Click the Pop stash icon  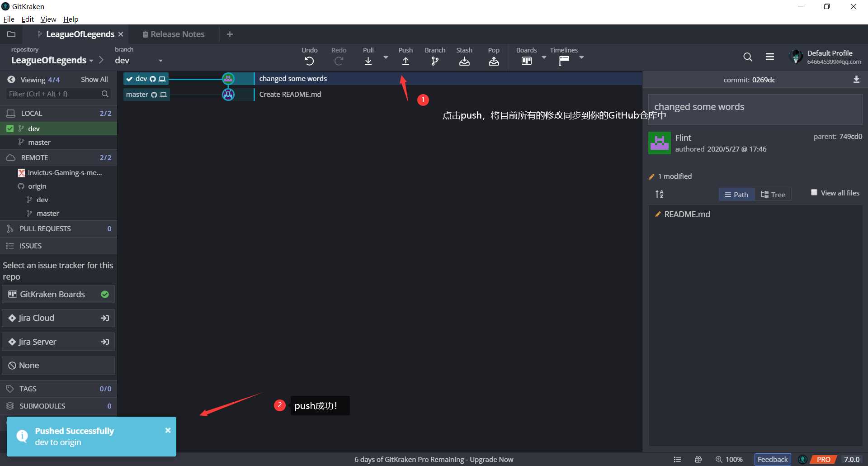494,61
